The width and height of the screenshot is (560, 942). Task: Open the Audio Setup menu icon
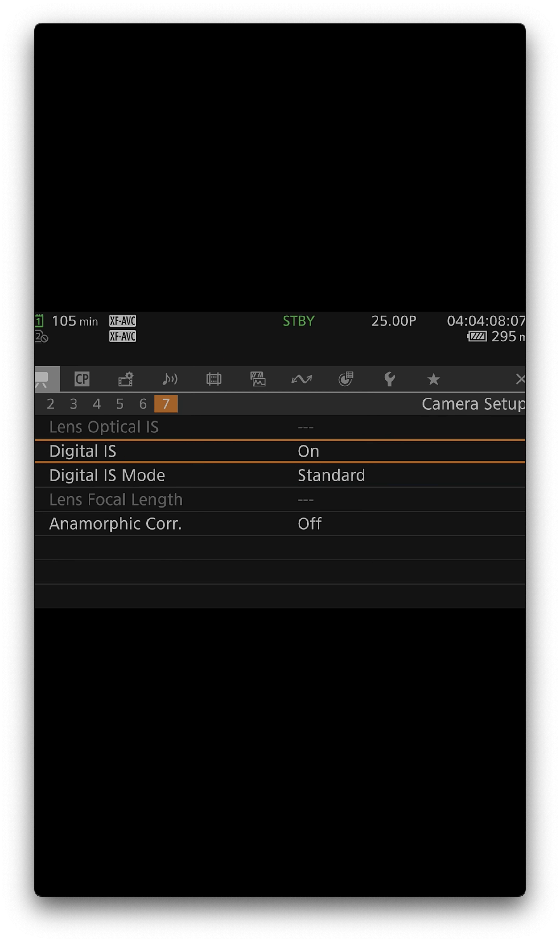click(x=170, y=379)
